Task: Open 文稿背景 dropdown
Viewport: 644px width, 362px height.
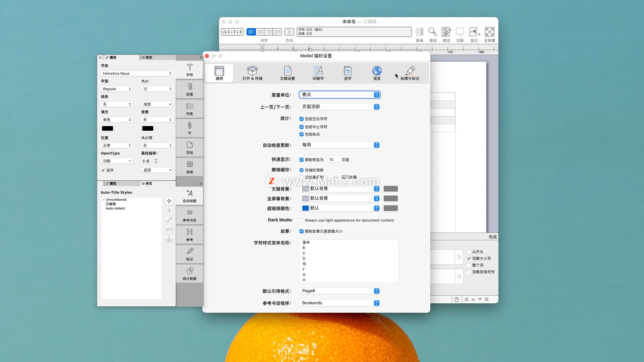Action: pyautogui.click(x=339, y=189)
